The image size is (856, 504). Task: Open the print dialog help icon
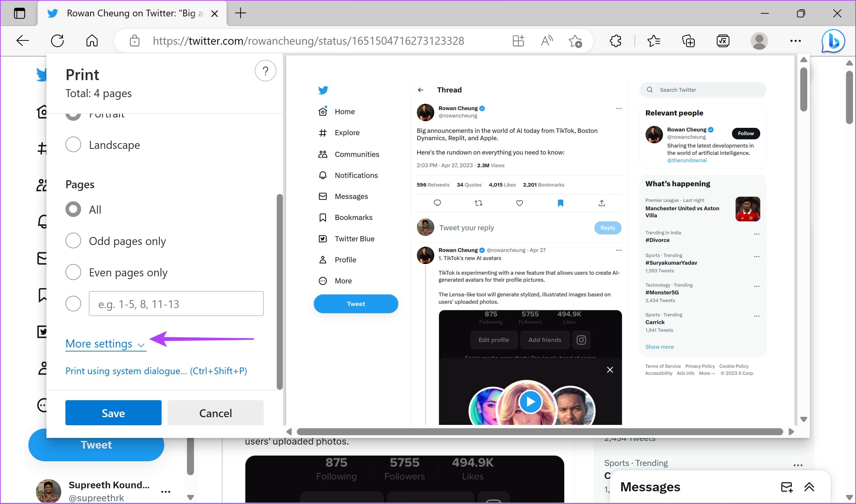pos(265,71)
